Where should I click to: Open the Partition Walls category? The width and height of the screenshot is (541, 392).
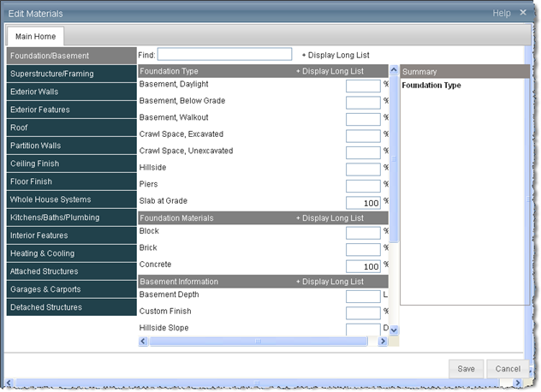[71, 146]
